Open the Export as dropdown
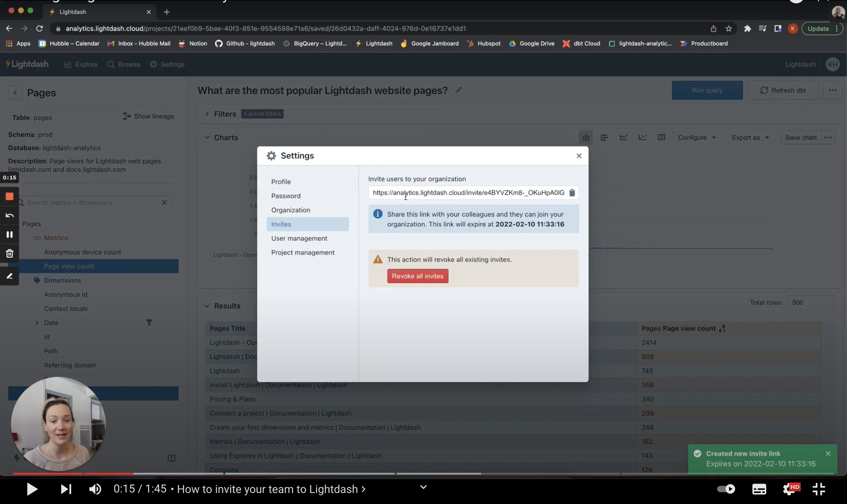Viewport: 847px width, 504px height. [x=750, y=137]
